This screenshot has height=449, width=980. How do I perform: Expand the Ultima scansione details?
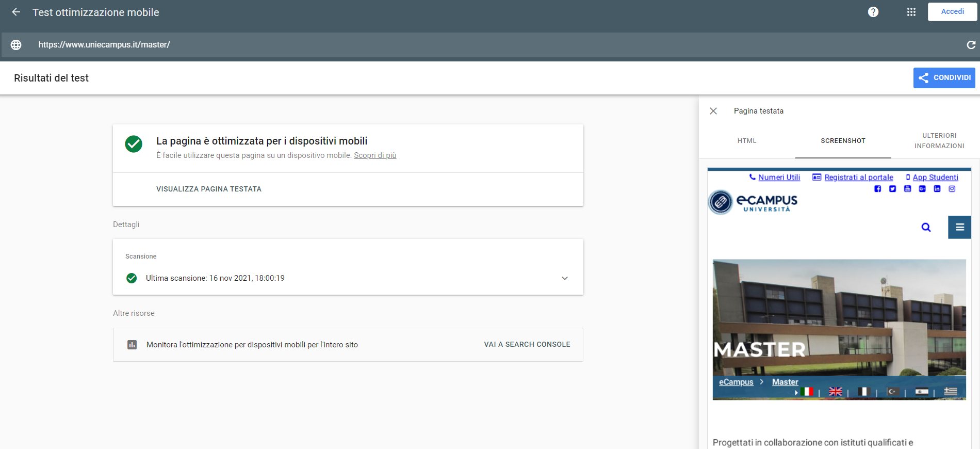564,278
